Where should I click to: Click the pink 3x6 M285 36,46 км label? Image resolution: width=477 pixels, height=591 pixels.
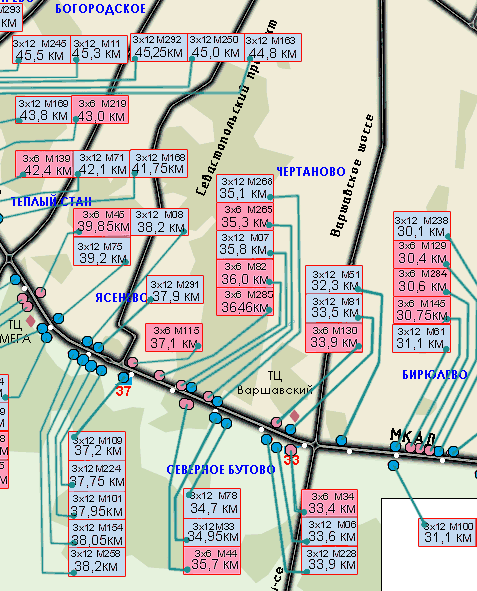245,302
